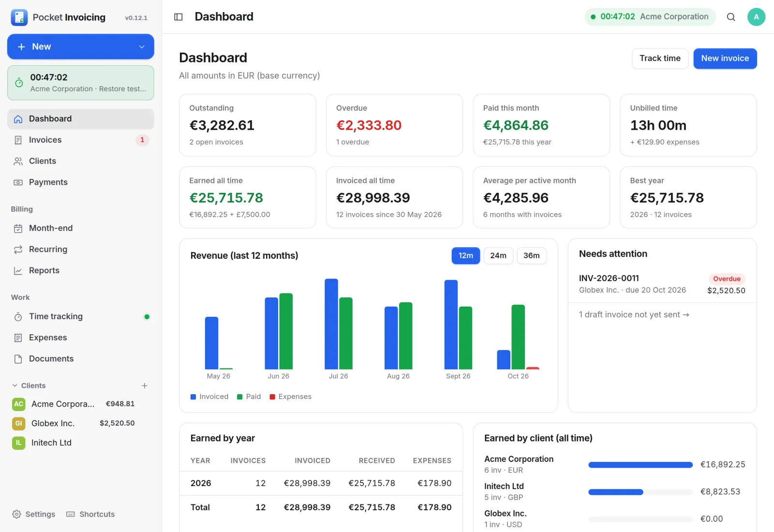Open the Reports page
Viewport: 774px width, 532px height.
81,271
